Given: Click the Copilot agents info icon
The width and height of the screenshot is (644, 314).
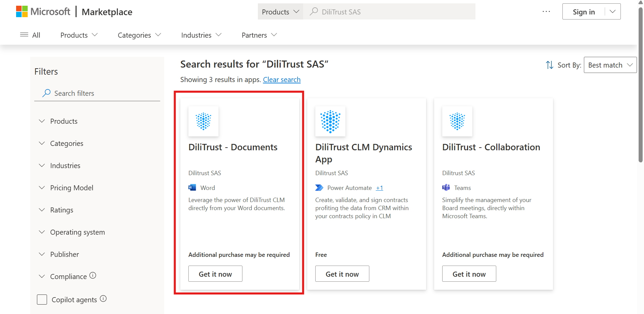Looking at the screenshot, I should tap(103, 299).
